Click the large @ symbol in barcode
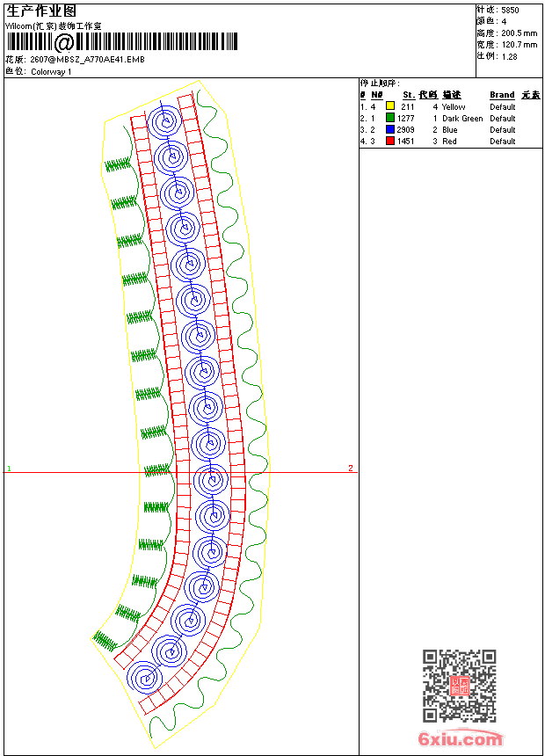Screen dimensions: 545x756 coord(63,42)
